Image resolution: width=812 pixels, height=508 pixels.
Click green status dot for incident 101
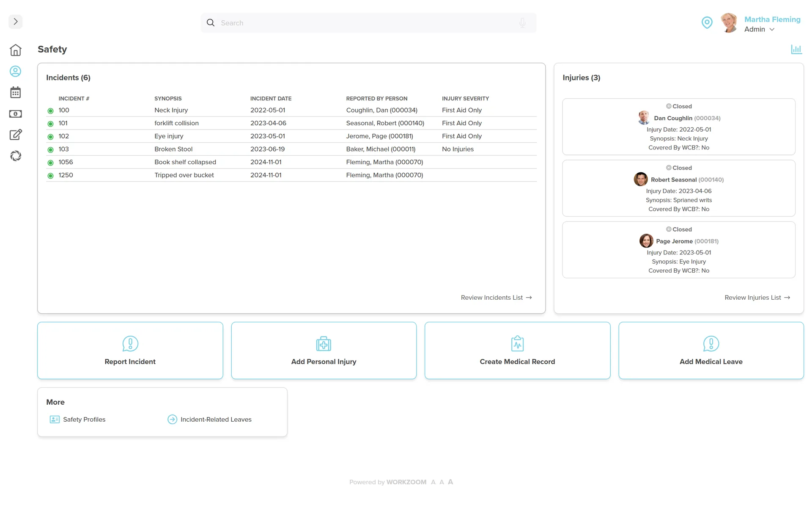pos(51,124)
